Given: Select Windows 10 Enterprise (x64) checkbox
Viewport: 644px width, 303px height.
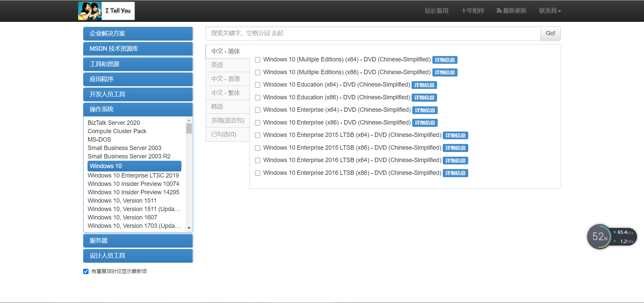Looking at the screenshot, I should pyautogui.click(x=258, y=110).
